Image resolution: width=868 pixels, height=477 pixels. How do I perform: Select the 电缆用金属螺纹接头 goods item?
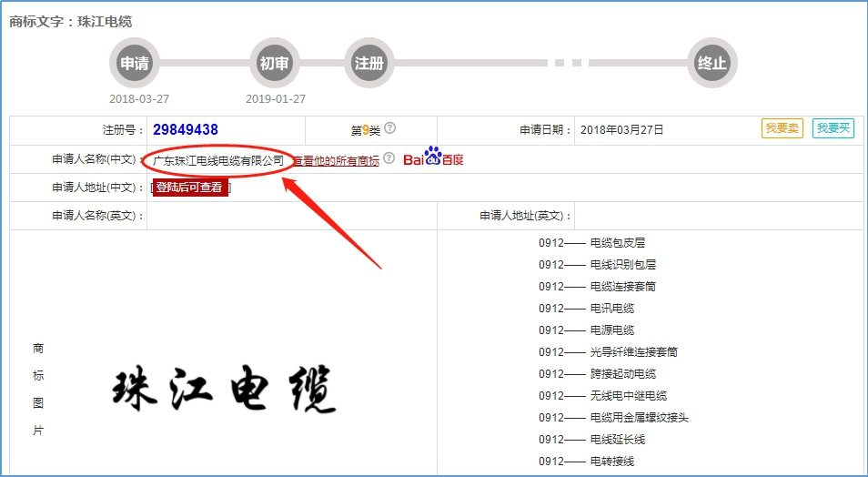(639, 418)
